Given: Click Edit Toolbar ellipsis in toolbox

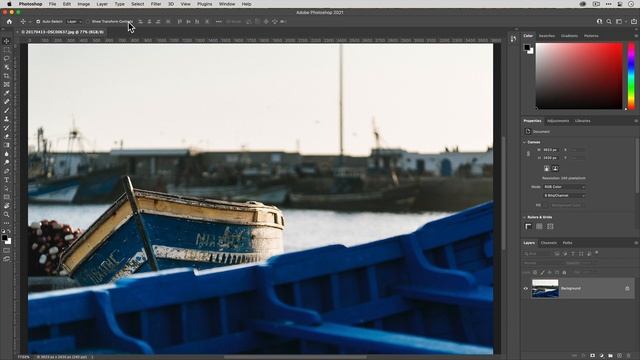Looking at the screenshot, I should coord(7,223).
